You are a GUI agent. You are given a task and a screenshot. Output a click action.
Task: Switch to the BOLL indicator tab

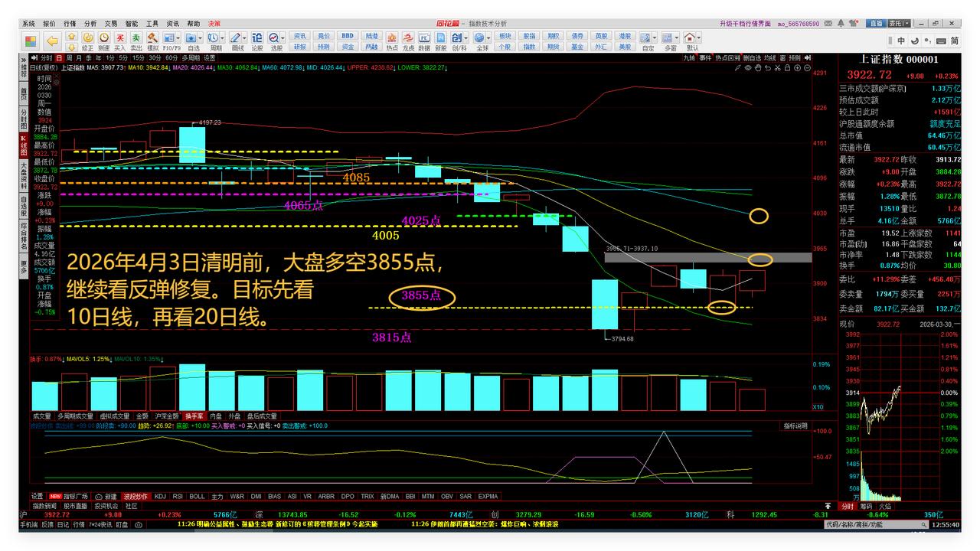click(x=197, y=496)
